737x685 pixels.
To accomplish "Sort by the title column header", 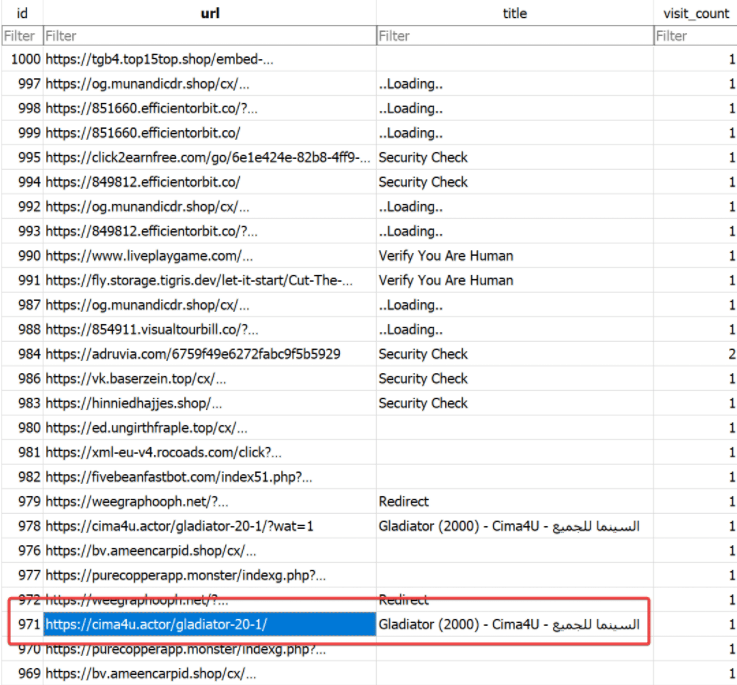I will click(515, 13).
